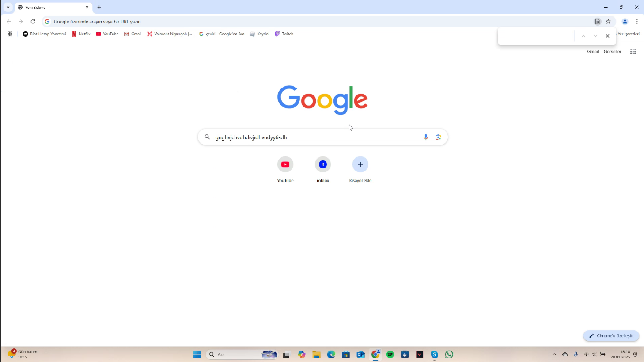
Task: Open the tab search dropdown arrow
Action: 8,8
